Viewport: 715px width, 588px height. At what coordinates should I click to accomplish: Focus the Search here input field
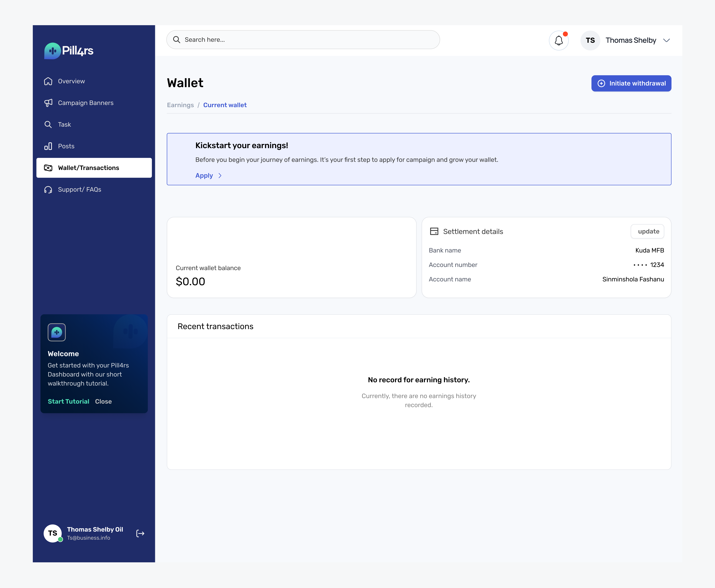click(x=305, y=40)
